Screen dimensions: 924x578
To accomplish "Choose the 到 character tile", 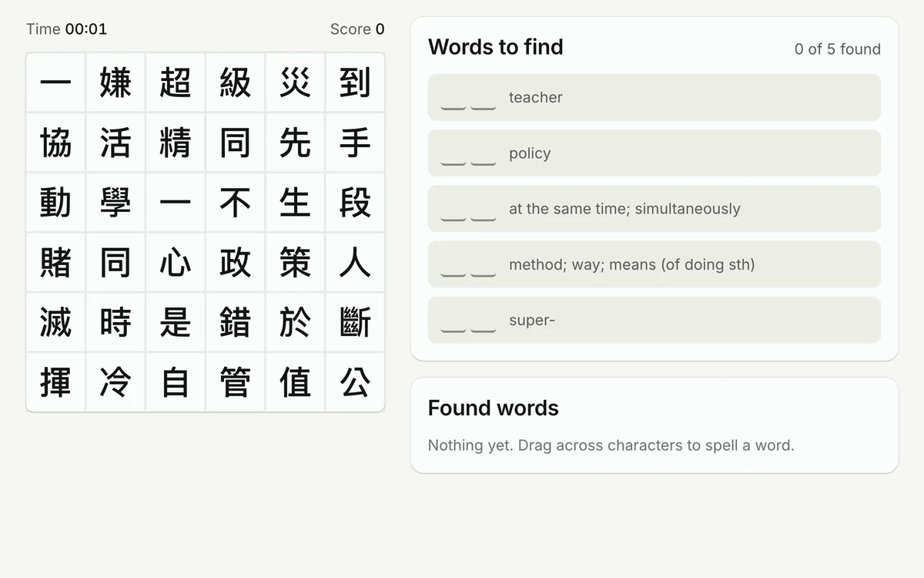I will click(355, 82).
